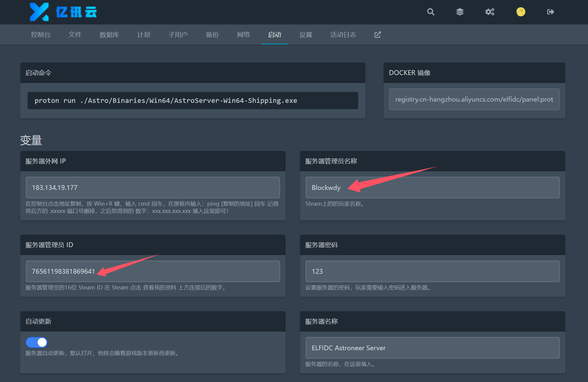Click the search magnifier icon
The width and height of the screenshot is (588, 382).
coord(431,12)
